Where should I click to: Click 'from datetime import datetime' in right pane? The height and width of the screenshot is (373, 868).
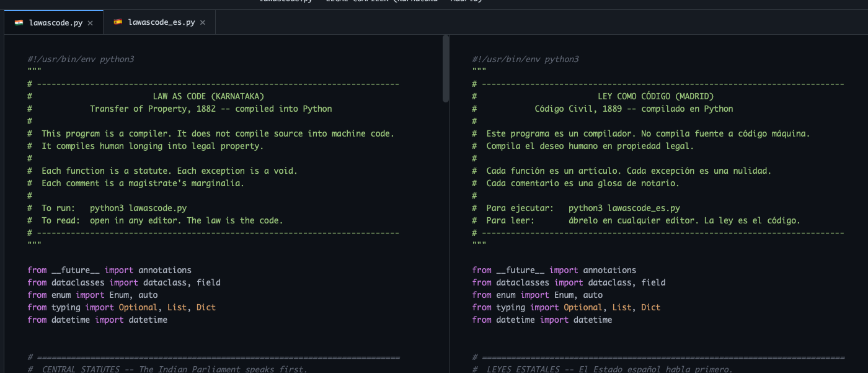[542, 320]
